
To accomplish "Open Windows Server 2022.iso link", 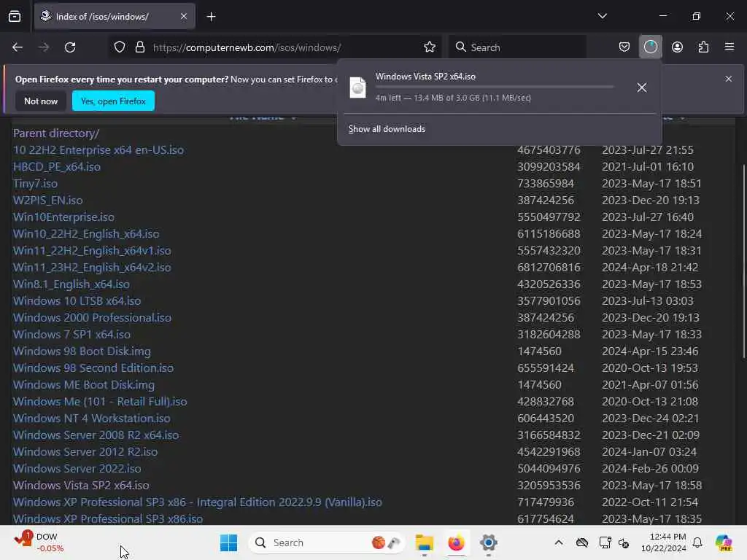I will click(77, 469).
